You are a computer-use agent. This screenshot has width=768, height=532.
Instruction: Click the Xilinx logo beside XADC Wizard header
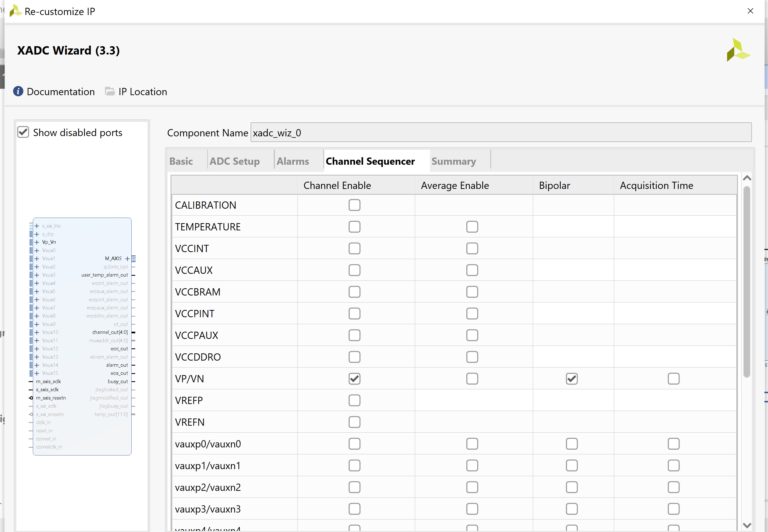738,50
